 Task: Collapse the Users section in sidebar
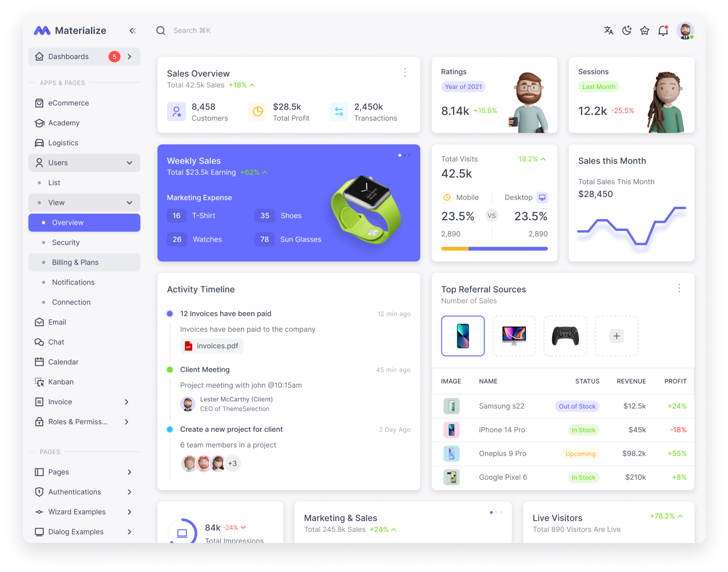[x=130, y=163]
